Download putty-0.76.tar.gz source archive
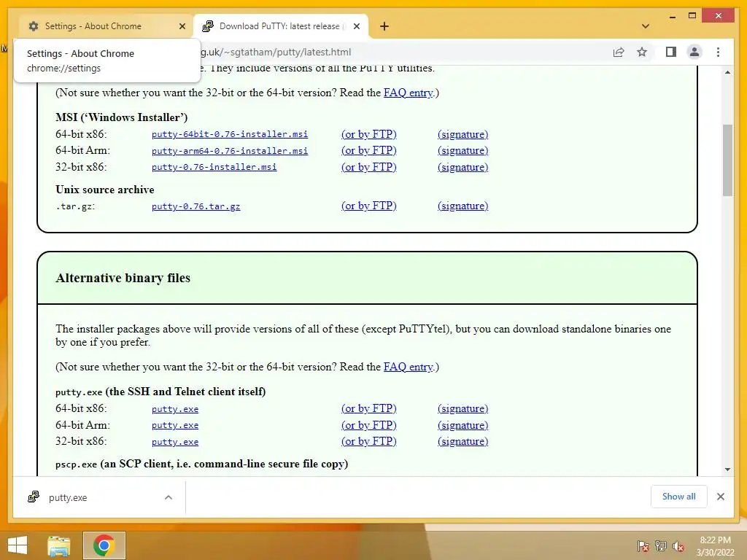Screen dimensions: 747x560 tap(196, 206)
